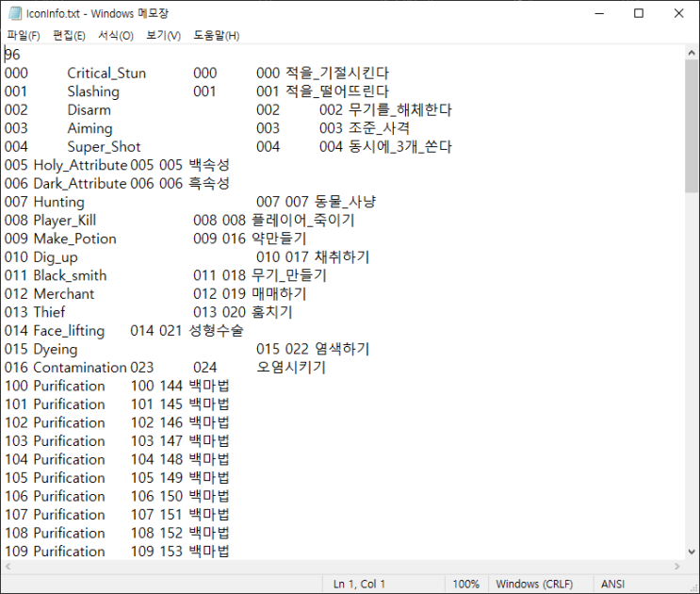Click Korean text '적을_기절시킨다'
This screenshot has width=700, height=594.
pyautogui.click(x=337, y=74)
